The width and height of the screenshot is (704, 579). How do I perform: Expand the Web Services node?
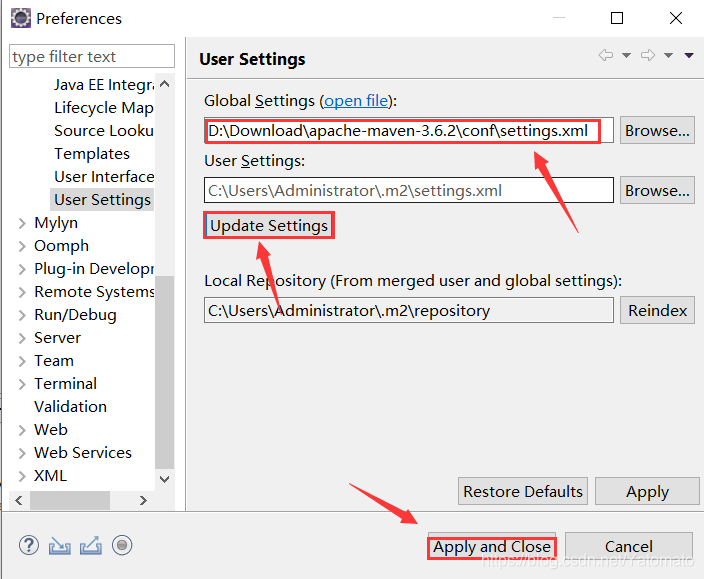(x=22, y=453)
